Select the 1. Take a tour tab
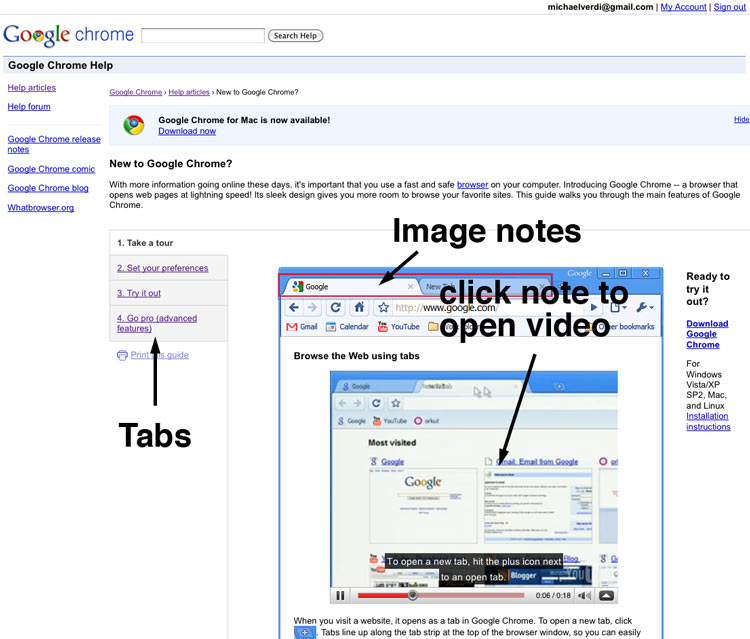 click(x=145, y=243)
